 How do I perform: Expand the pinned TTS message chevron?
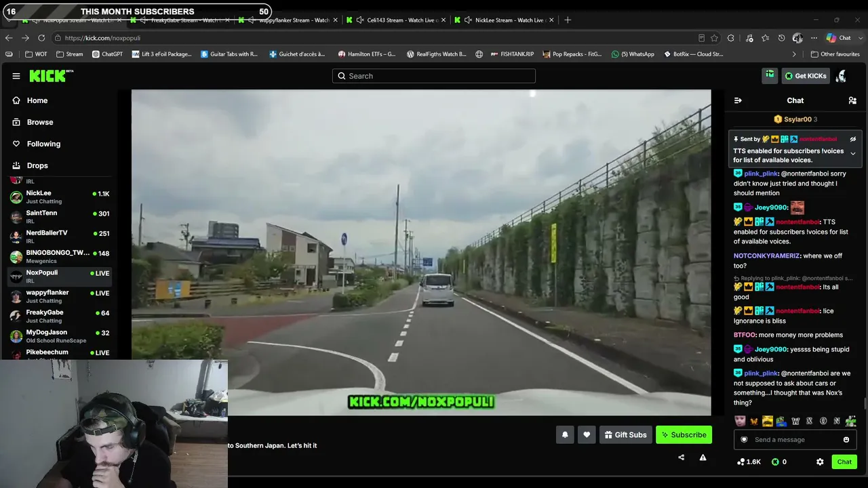pyautogui.click(x=853, y=154)
